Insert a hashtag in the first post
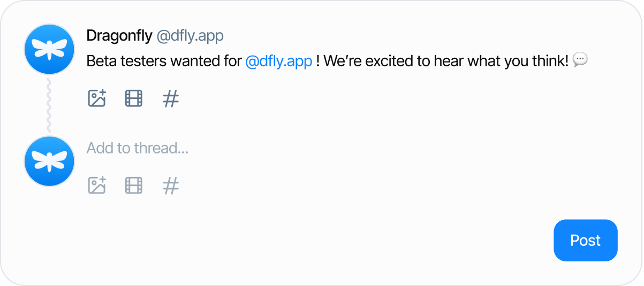The height and width of the screenshot is (286, 644). click(x=171, y=98)
